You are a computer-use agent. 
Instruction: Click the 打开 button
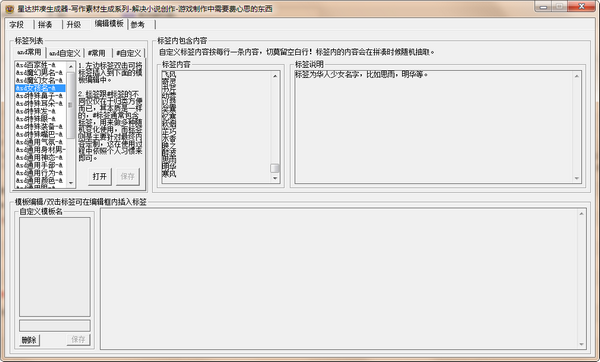tap(99, 176)
